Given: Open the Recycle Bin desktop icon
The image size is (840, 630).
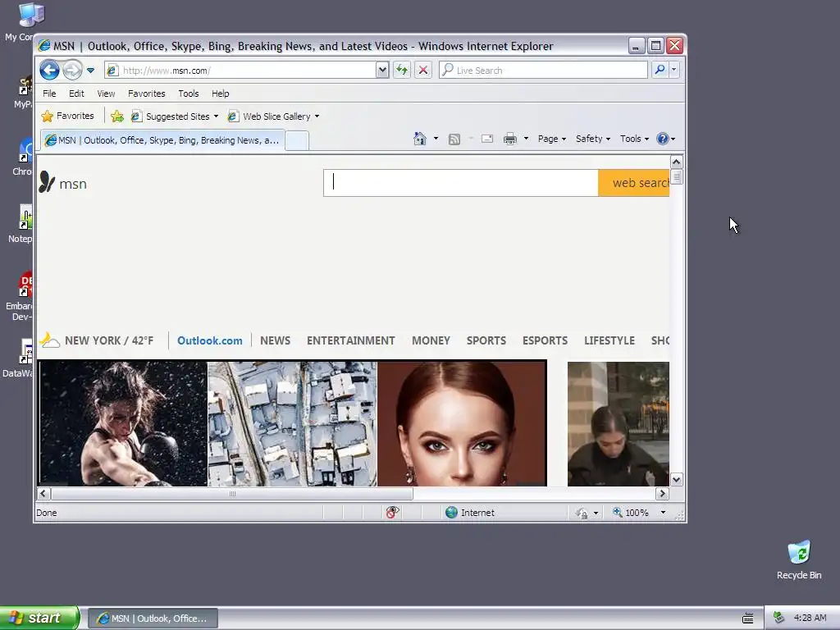Looking at the screenshot, I should pyautogui.click(x=799, y=560).
